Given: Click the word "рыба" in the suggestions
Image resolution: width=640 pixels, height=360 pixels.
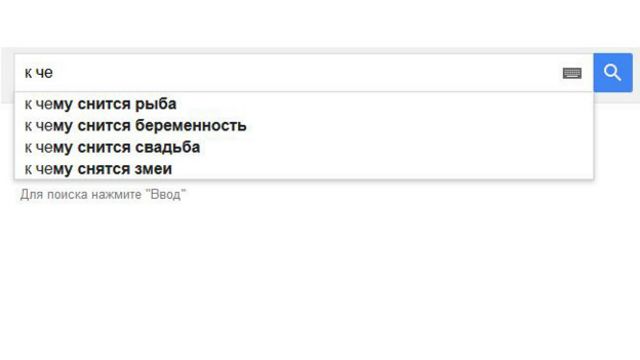Looking at the screenshot, I should (156, 104).
